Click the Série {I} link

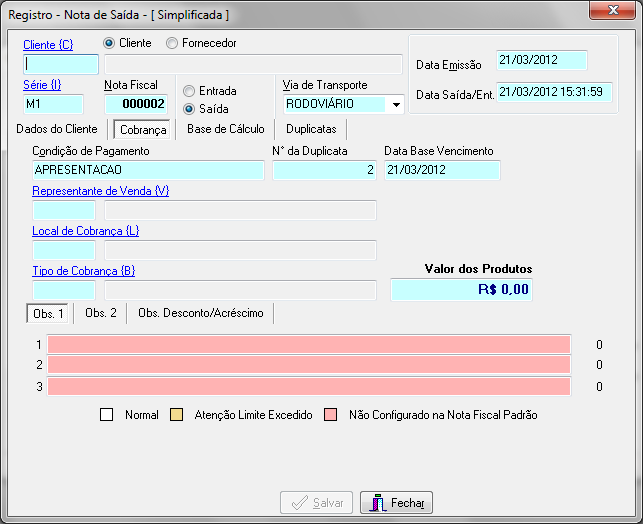42,85
